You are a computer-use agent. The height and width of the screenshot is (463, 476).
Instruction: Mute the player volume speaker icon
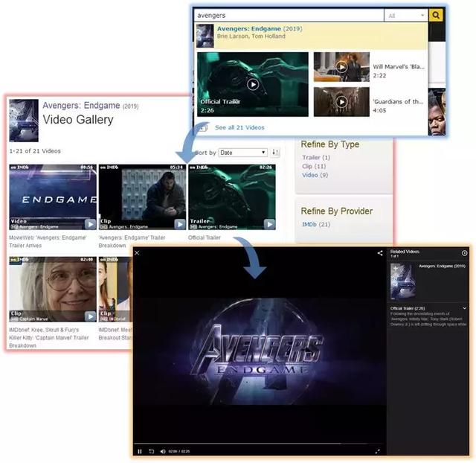tap(163, 451)
